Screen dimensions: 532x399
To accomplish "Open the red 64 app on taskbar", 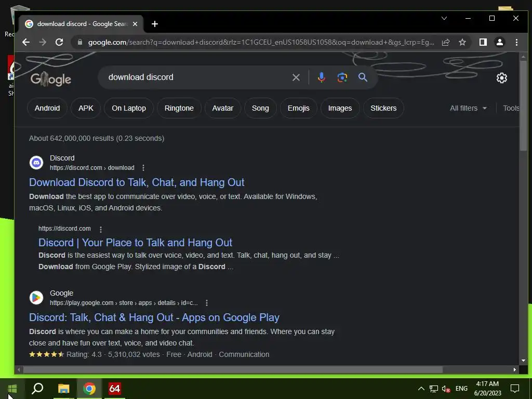I will (115, 389).
